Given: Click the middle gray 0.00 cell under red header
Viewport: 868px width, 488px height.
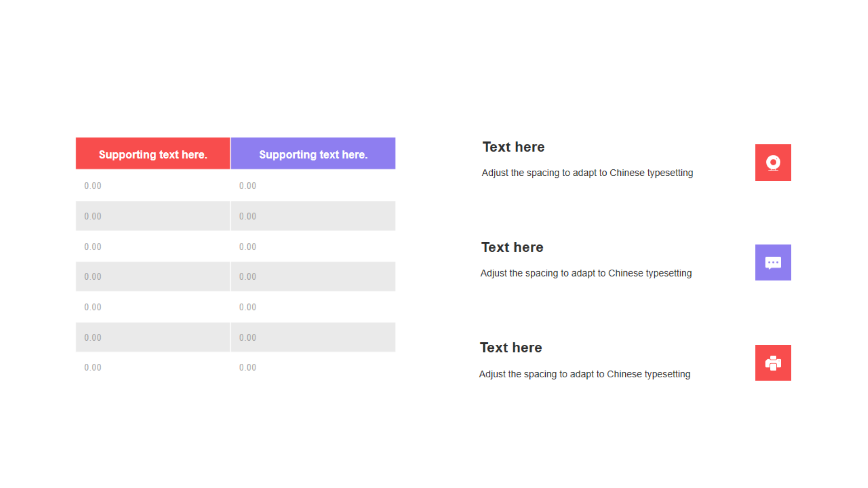Looking at the screenshot, I should click(153, 277).
